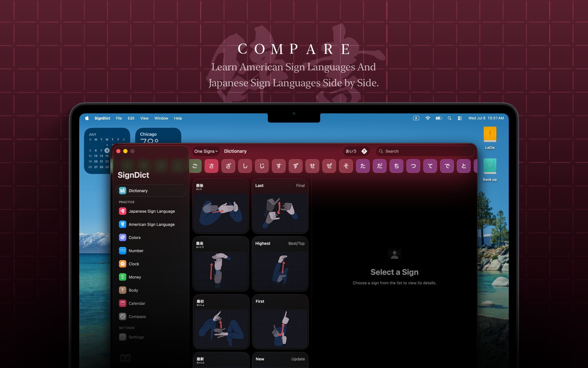This screenshot has height=368, width=588.
Task: Filter signs by じ kana button
Action: click(x=262, y=166)
